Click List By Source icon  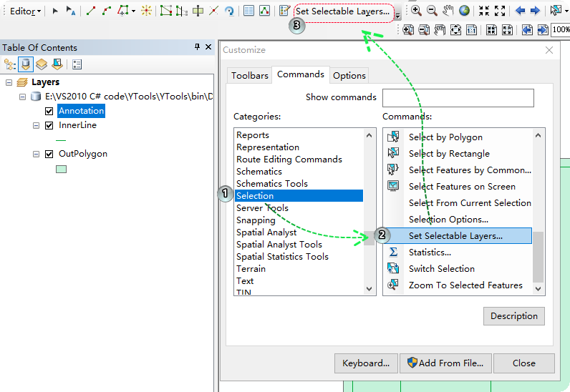pos(26,64)
